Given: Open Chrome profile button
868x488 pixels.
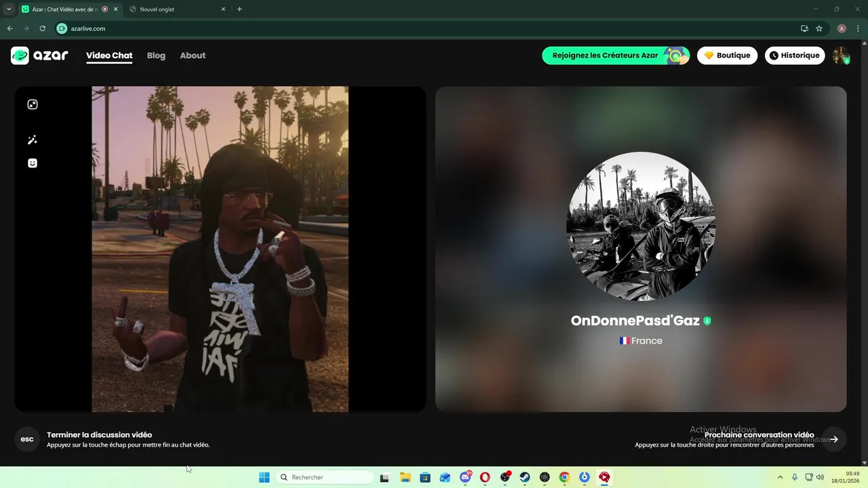Looking at the screenshot, I should 842,28.
